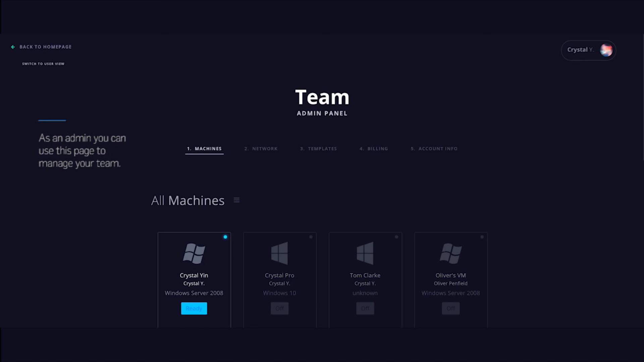Go to the Templates tab
Screen dimensions: 644x362
pos(318,148)
